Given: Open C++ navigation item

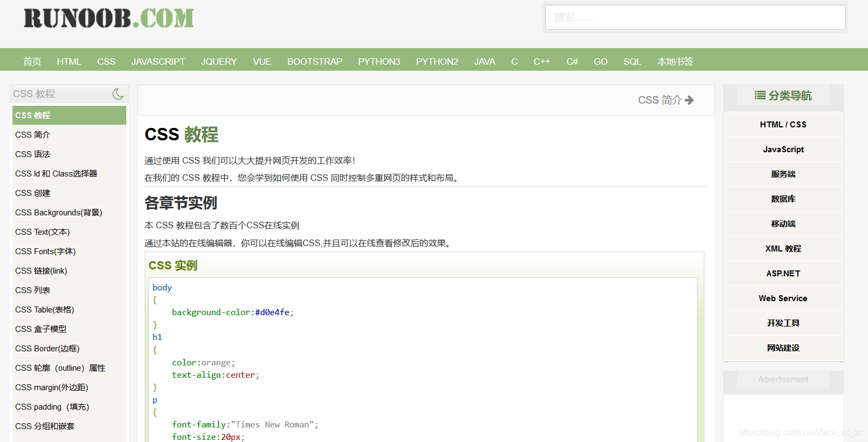Looking at the screenshot, I should pos(542,62).
